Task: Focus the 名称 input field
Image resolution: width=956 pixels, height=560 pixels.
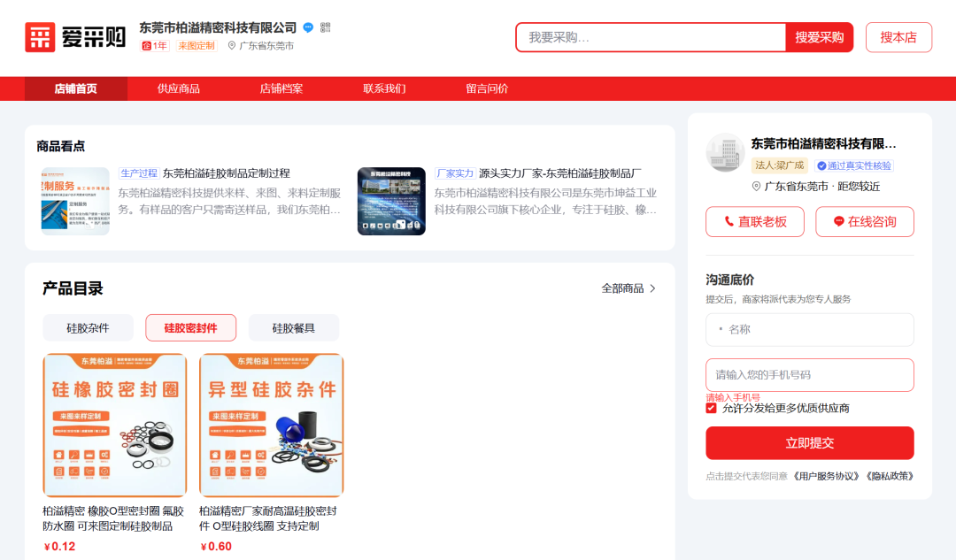Action: click(x=810, y=330)
